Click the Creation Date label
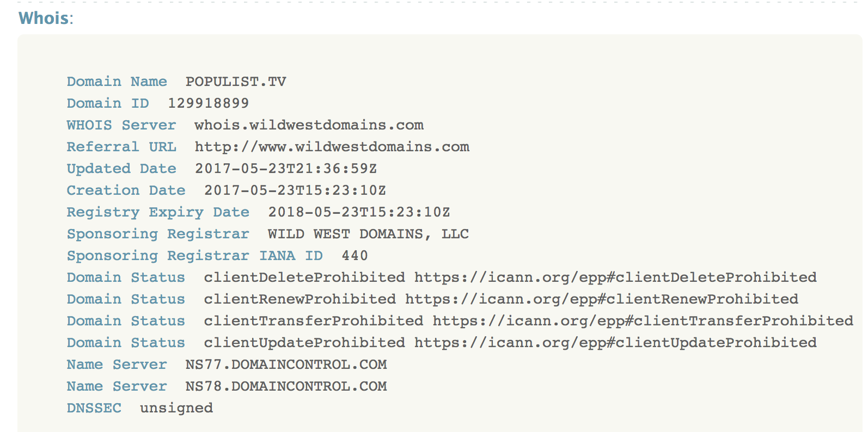 click(126, 190)
